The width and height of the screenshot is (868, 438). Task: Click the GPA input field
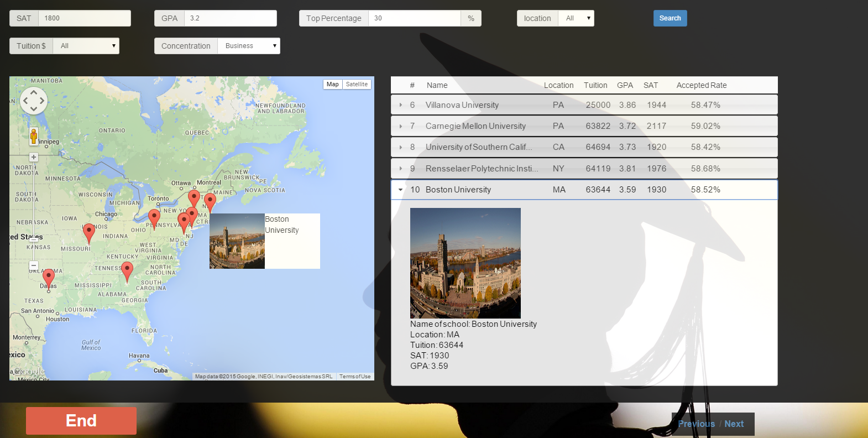pyautogui.click(x=231, y=18)
